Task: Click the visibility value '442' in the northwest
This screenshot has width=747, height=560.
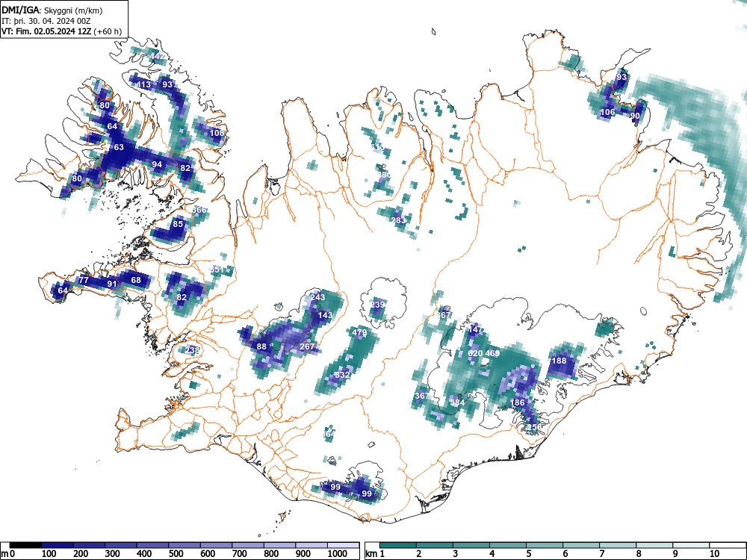Action: (x=157, y=57)
